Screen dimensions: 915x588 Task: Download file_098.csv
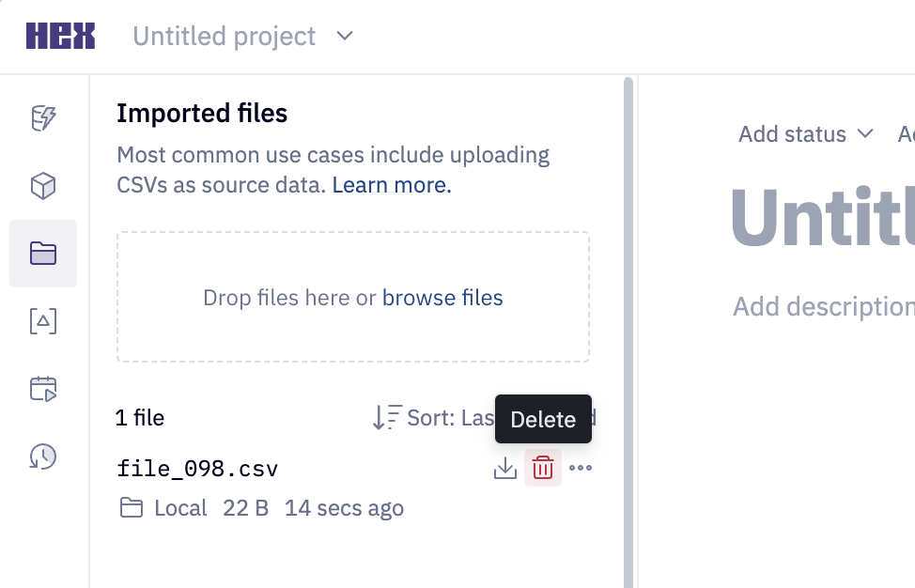click(x=505, y=467)
